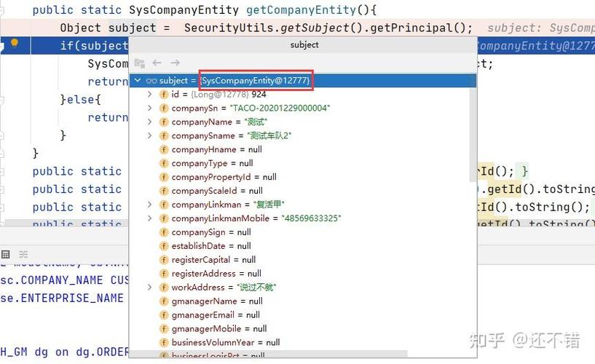Click the list layout icon beside table icon
The height and width of the screenshot is (364, 595).
pyautogui.click(x=23, y=254)
